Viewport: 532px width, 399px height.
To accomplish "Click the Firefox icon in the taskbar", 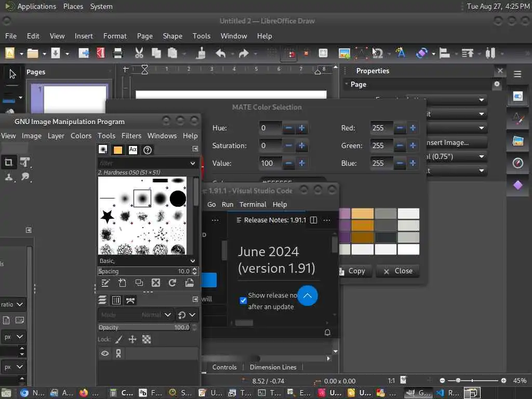I will [x=83, y=393].
